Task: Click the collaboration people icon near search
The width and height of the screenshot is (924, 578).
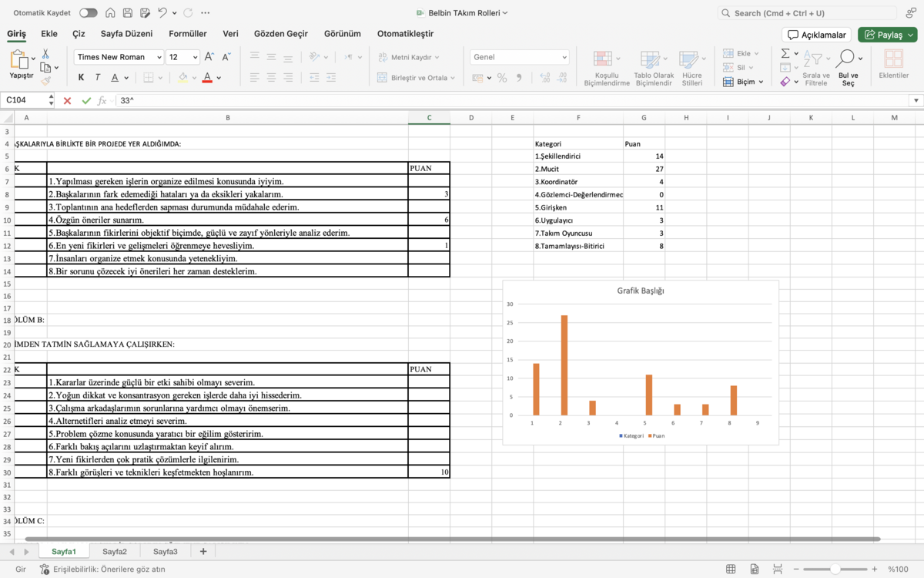Action: pos(911,13)
